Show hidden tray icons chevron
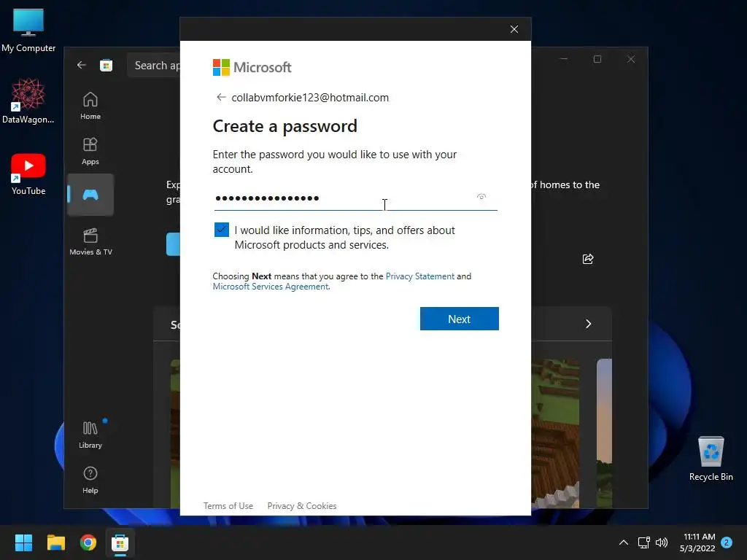The image size is (747, 560). (x=623, y=542)
